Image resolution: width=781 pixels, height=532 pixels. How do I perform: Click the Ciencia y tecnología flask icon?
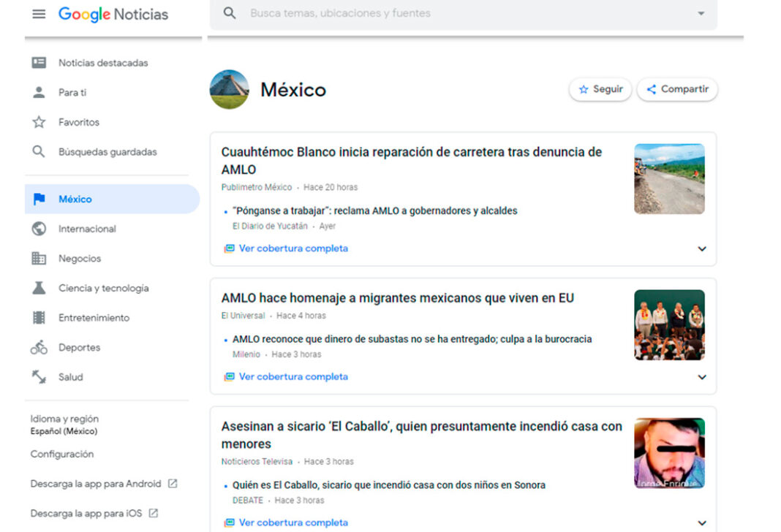click(39, 287)
